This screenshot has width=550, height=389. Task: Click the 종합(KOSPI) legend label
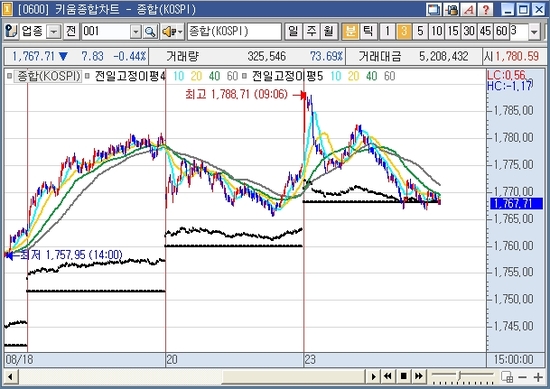[48, 76]
